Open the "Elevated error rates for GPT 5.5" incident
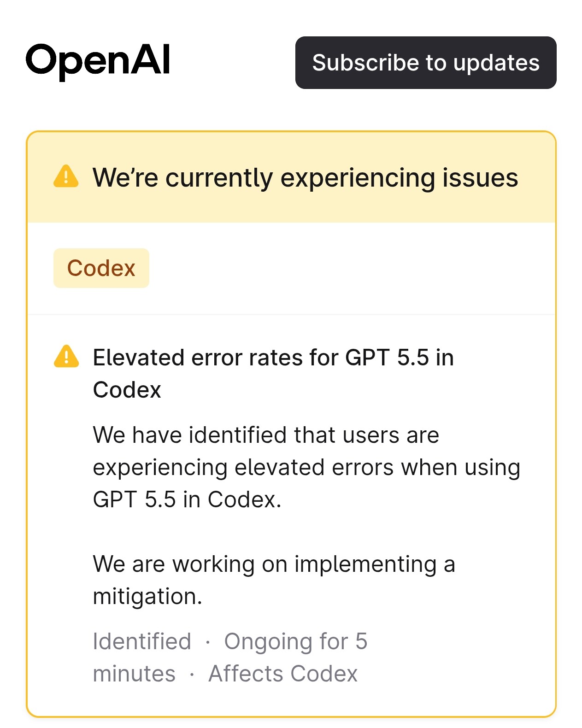This screenshot has width=582, height=728. [x=273, y=373]
